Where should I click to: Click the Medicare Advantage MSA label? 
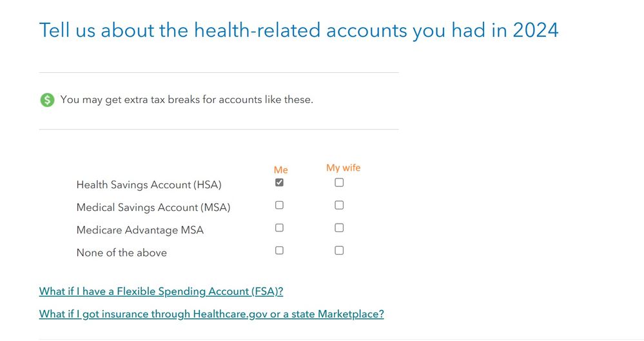140,230
